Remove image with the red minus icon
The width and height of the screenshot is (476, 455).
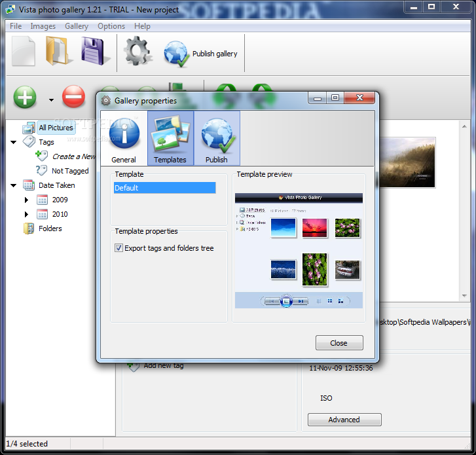(73, 97)
